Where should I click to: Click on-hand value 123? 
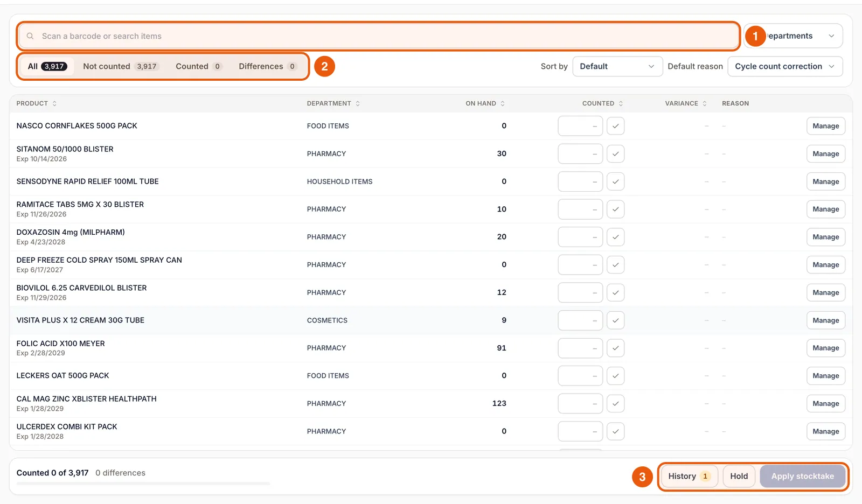click(499, 403)
